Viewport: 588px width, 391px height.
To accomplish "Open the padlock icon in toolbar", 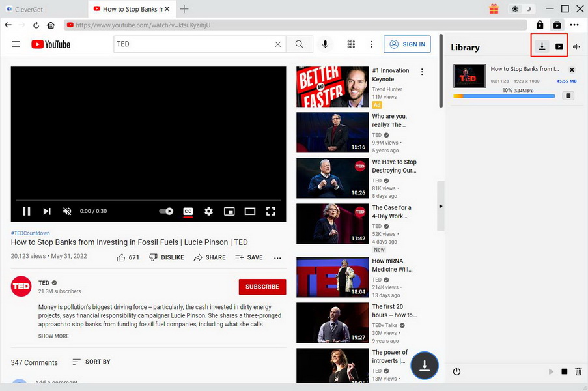I will click(540, 25).
